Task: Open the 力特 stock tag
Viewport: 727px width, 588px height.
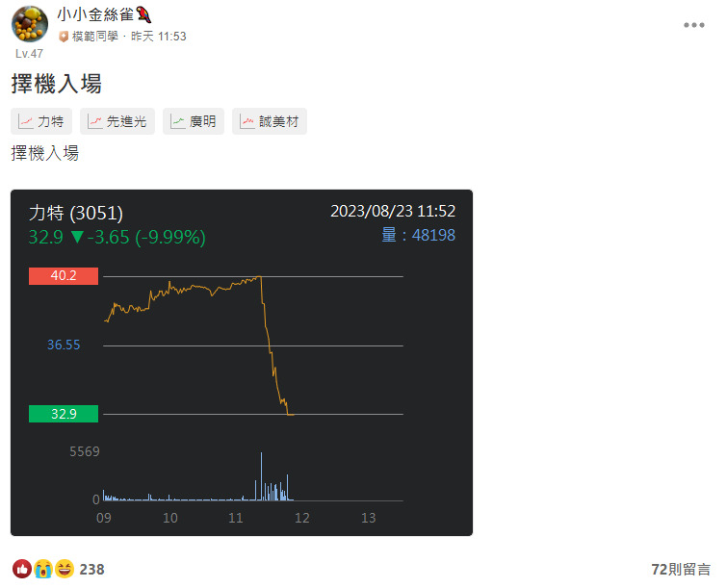Action: pyautogui.click(x=41, y=121)
